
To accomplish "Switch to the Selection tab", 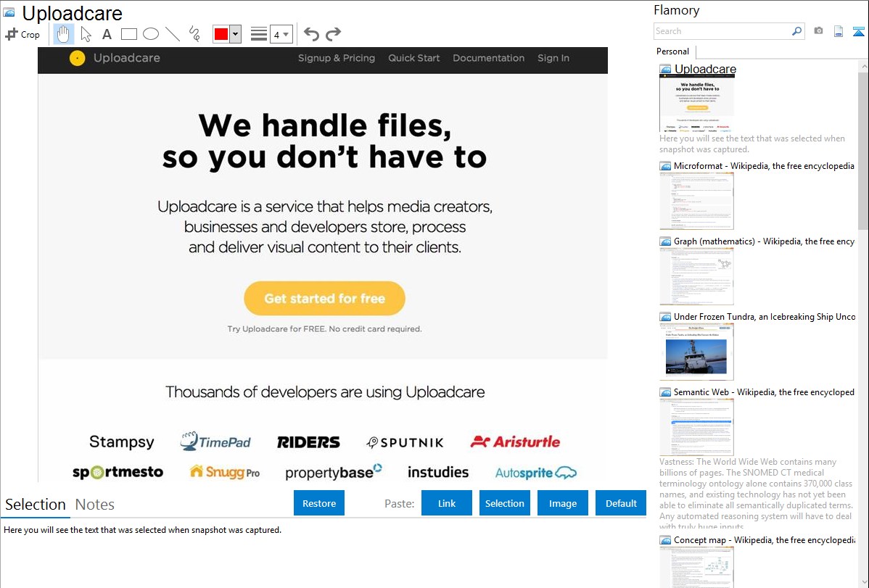I will (x=36, y=505).
